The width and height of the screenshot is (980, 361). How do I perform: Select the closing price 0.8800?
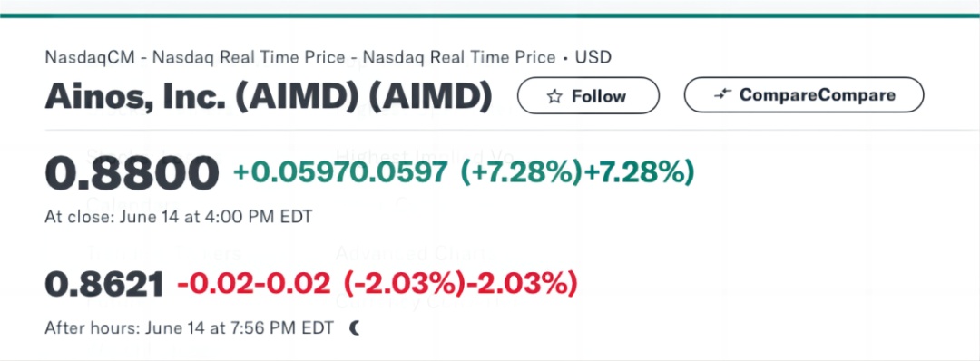pos(132,173)
